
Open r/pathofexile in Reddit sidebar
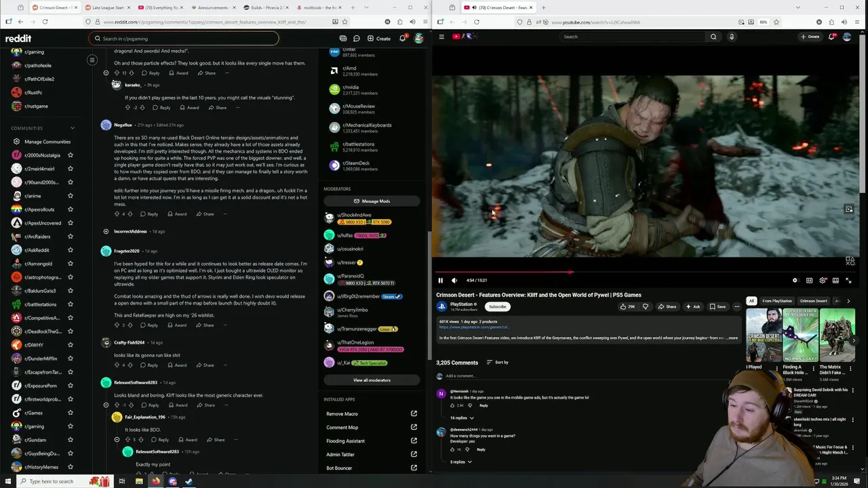pos(37,66)
